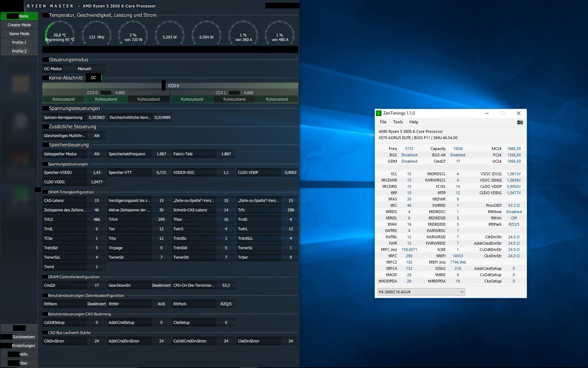Click the Hilfe button

coord(19,354)
